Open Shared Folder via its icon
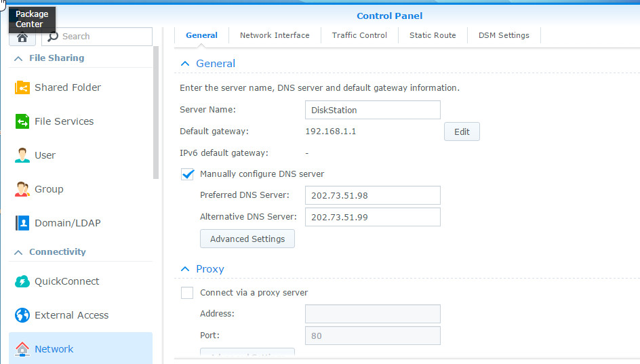Screen dimensions: 640x364 pyautogui.click(x=22, y=87)
